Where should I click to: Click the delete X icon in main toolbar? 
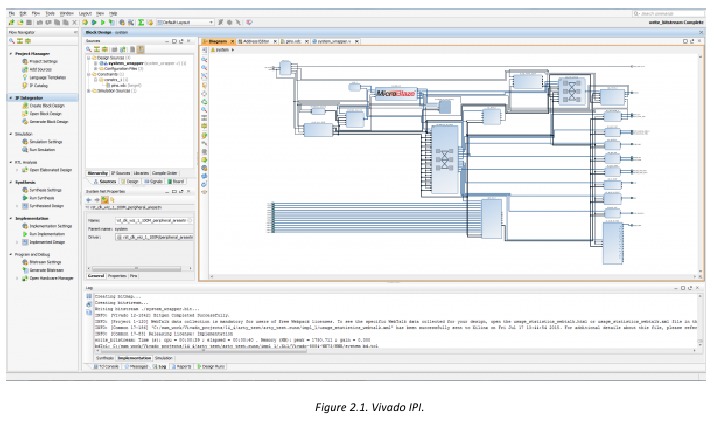75,22
